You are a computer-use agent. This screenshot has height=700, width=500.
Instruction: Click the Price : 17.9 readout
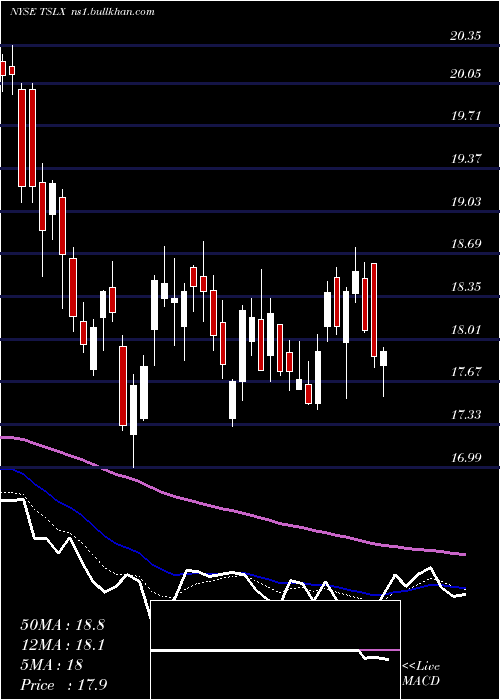[63, 685]
